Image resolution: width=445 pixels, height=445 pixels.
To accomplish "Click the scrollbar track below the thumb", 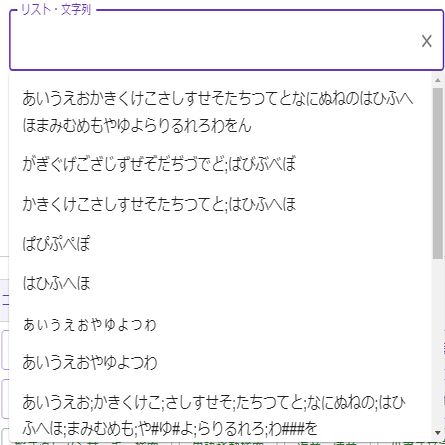I will point(438,343).
